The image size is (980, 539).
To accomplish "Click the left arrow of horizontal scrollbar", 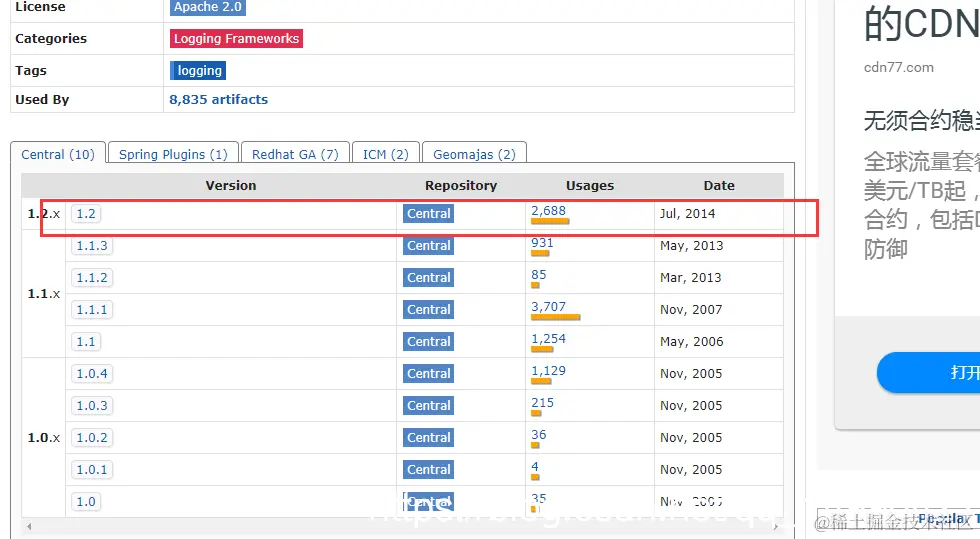I will click(29, 526).
